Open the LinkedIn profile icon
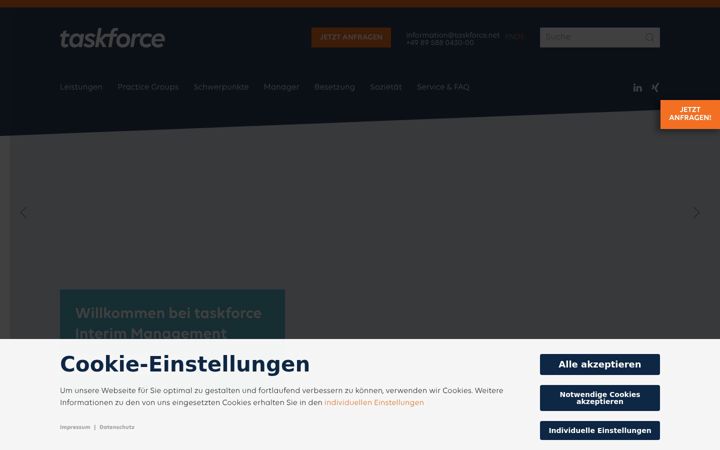The image size is (720, 450). pos(637,88)
